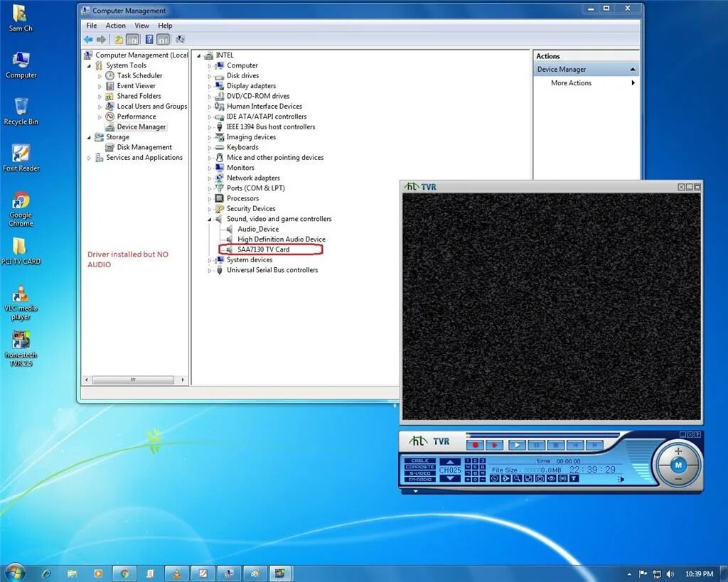Open the TVR scheduler clock icon
This screenshot has width=728, height=582.
(x=496, y=479)
